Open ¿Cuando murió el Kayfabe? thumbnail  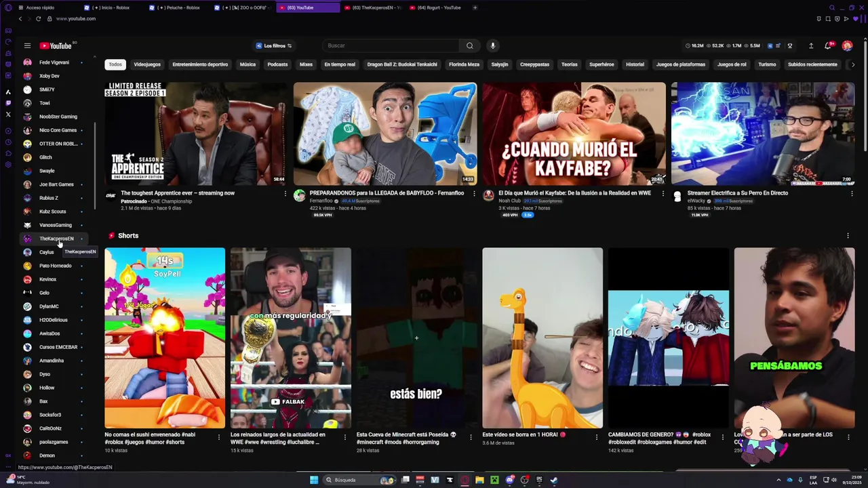[x=574, y=134]
